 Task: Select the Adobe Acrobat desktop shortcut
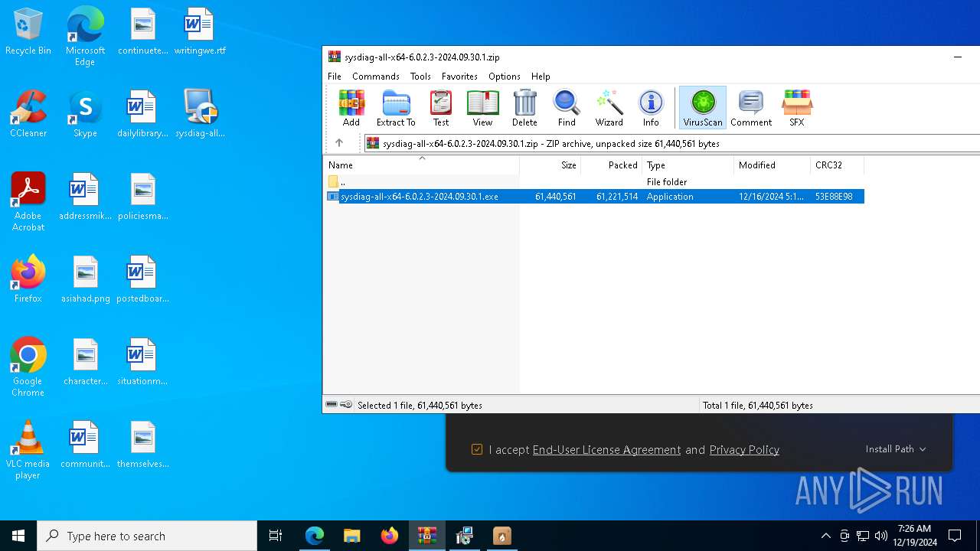(x=28, y=202)
